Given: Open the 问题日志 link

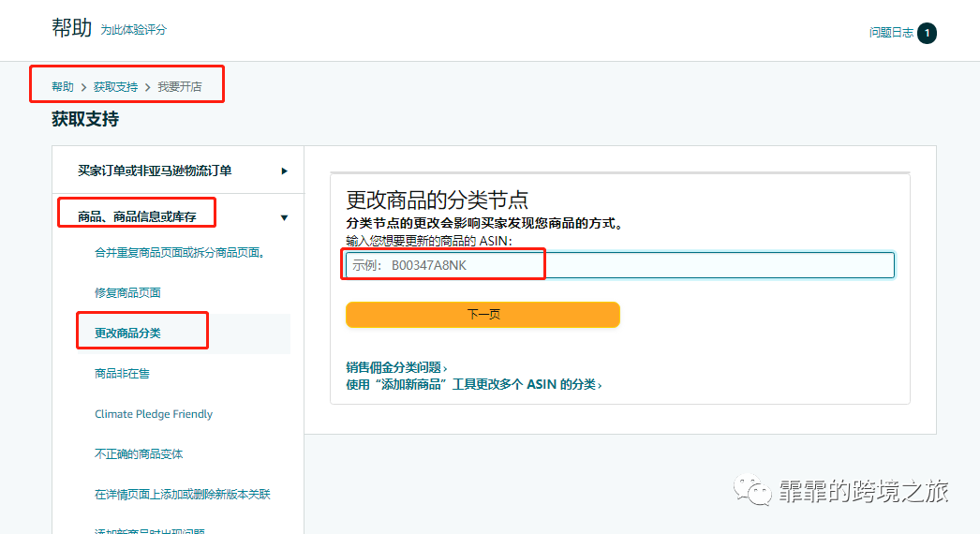Looking at the screenshot, I should pyautogui.click(x=891, y=33).
